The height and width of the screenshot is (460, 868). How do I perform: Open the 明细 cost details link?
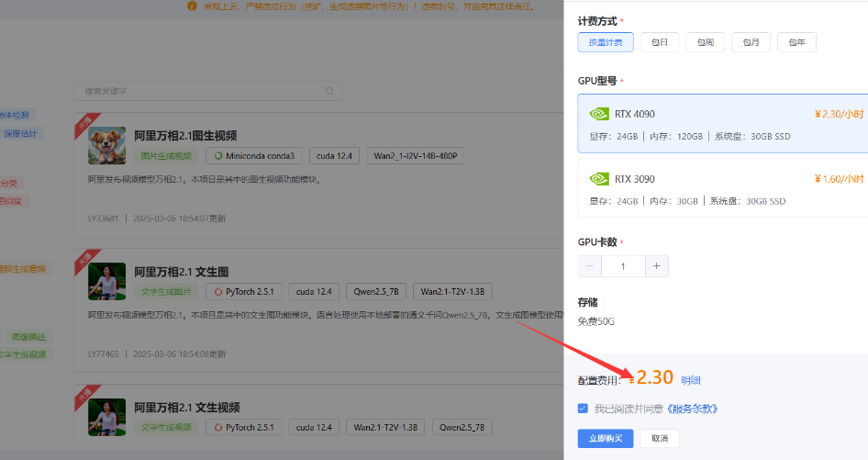[x=691, y=380]
